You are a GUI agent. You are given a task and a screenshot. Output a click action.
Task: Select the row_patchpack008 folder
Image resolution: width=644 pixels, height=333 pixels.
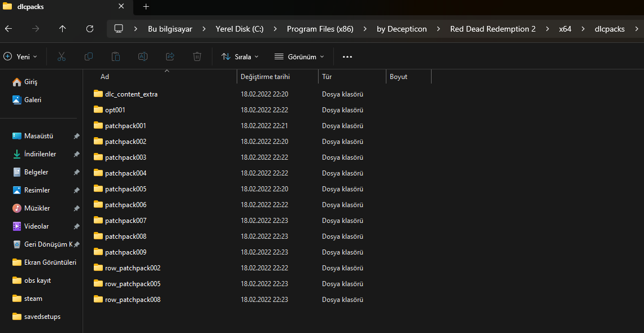132,300
